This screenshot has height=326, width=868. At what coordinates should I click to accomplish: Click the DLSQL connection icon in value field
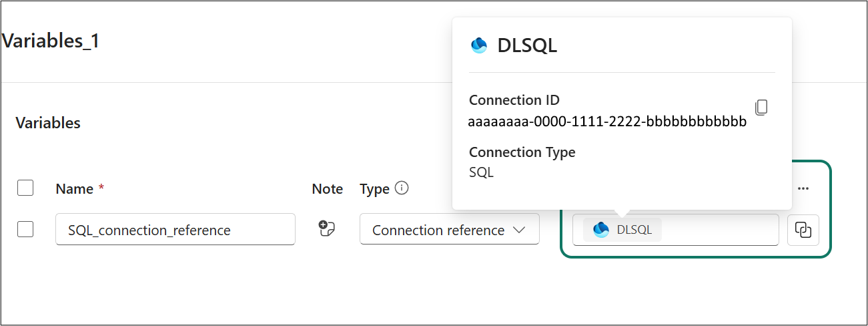point(601,230)
